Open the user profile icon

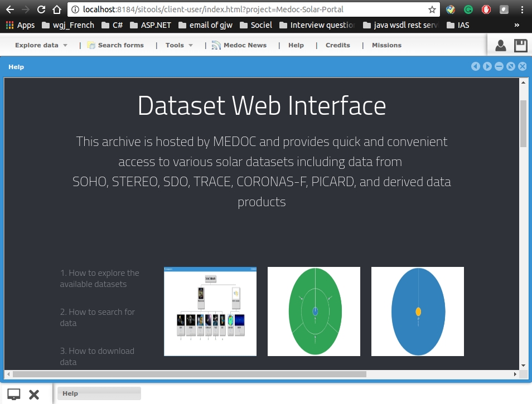pyautogui.click(x=500, y=46)
